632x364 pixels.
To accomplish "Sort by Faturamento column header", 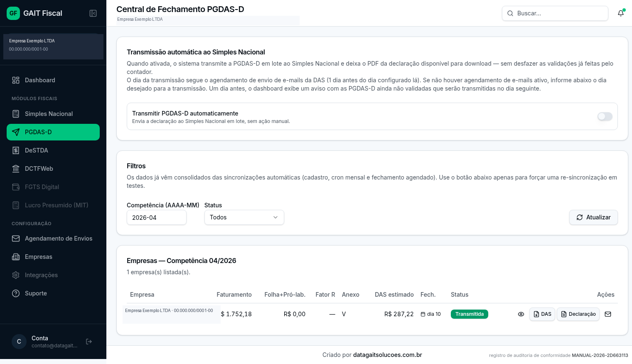I will tap(234, 295).
